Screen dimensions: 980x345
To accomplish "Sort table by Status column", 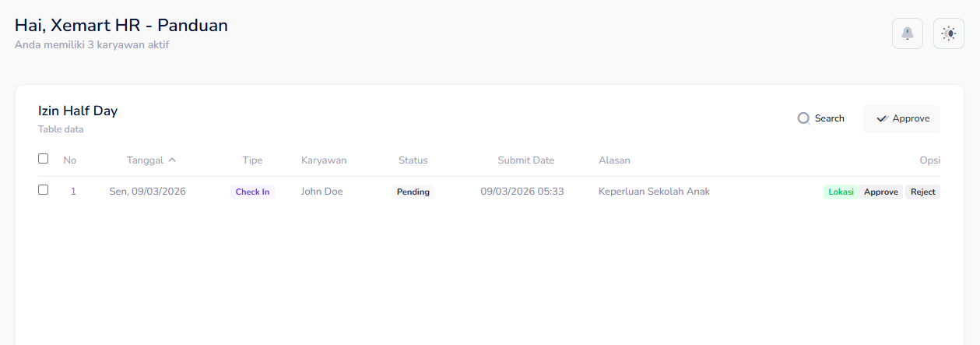I will click(x=413, y=160).
